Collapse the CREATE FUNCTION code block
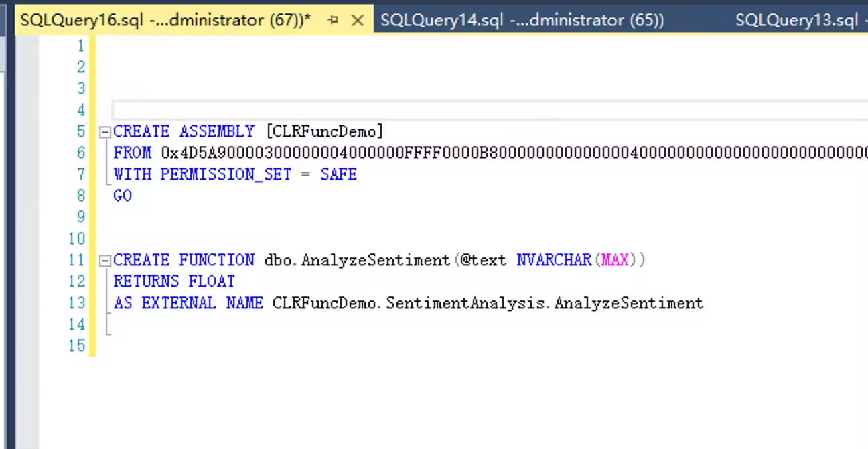868x449 pixels. (104, 261)
